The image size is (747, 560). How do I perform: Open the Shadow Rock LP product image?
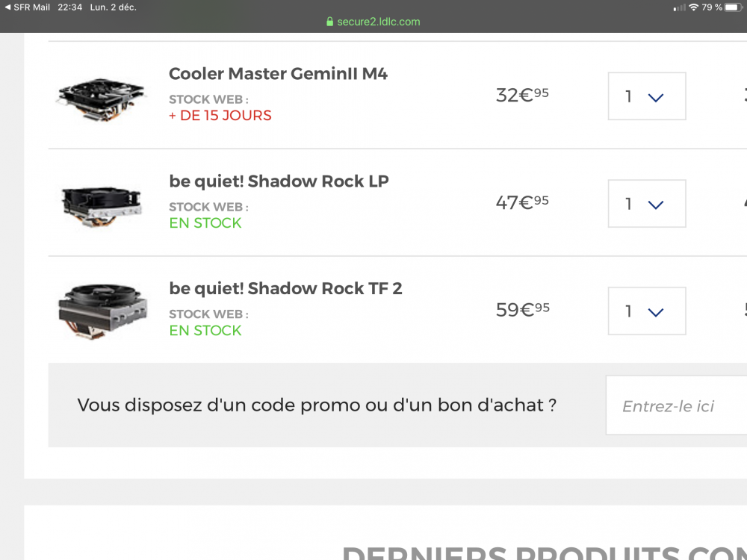point(102,203)
